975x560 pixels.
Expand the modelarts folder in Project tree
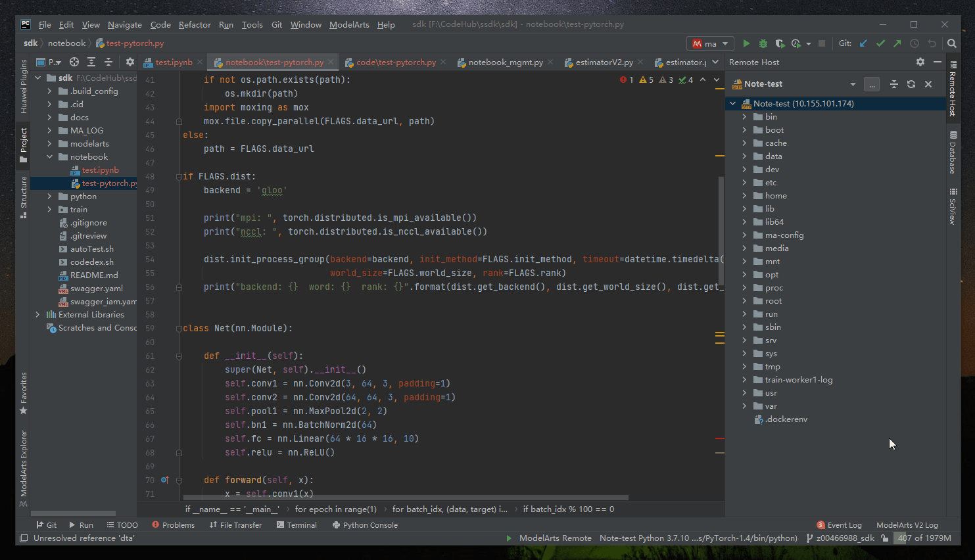click(x=50, y=144)
